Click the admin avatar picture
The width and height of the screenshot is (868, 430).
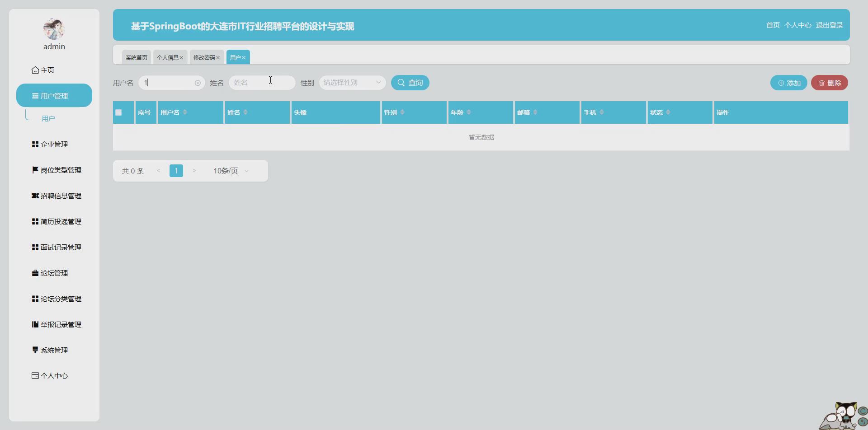point(54,29)
